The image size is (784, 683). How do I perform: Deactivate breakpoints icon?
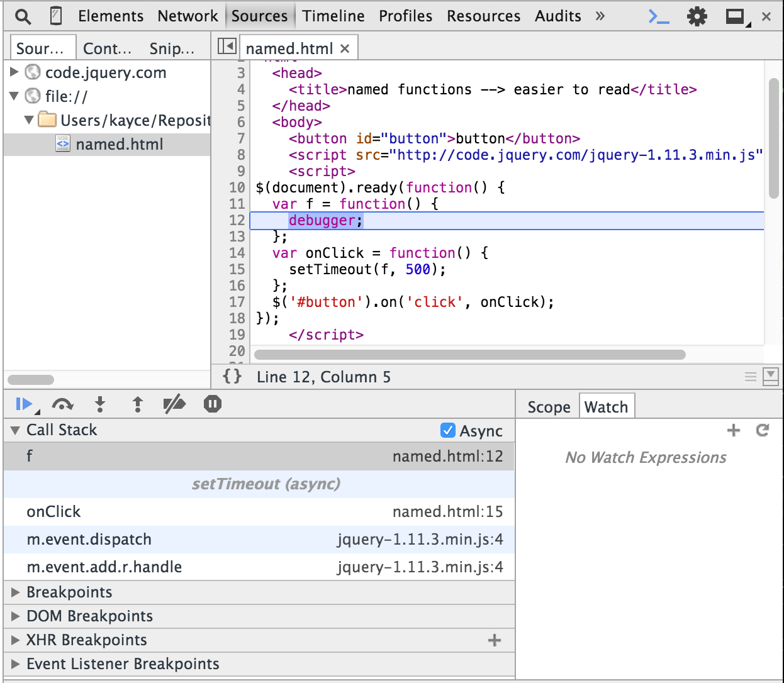[174, 404]
